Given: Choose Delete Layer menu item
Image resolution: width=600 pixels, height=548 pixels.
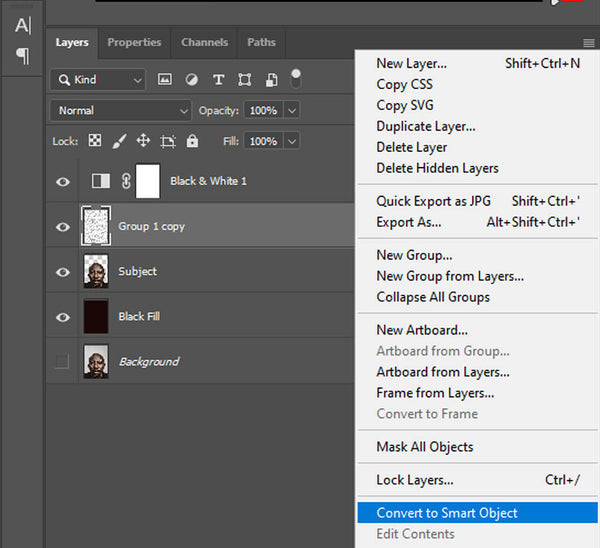Looking at the screenshot, I should 478,147.
